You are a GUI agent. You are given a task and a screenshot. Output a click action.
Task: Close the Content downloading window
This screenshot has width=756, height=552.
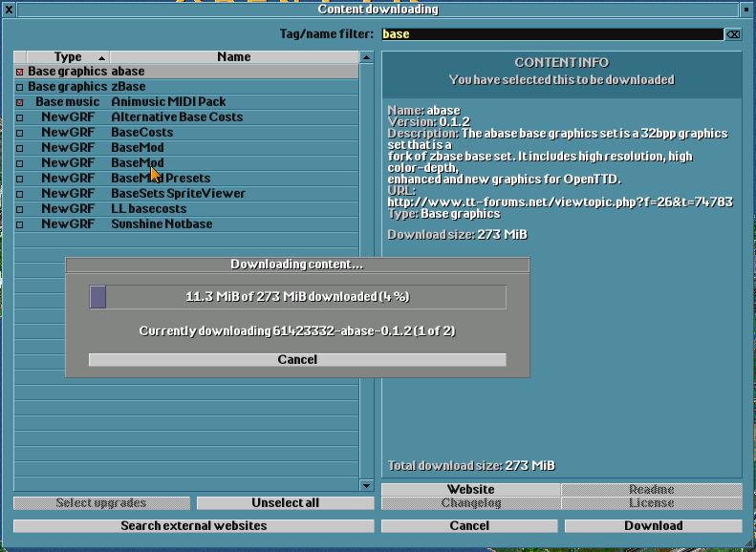click(x=9, y=10)
